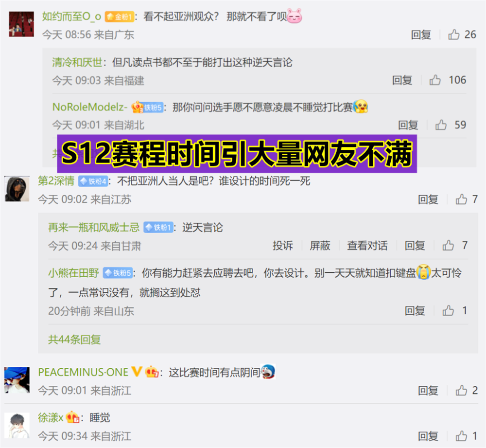The height and width of the screenshot is (448, 486).
Task: Click the 铁粉4 badge next to 第2深情
Action: pyautogui.click(x=93, y=181)
